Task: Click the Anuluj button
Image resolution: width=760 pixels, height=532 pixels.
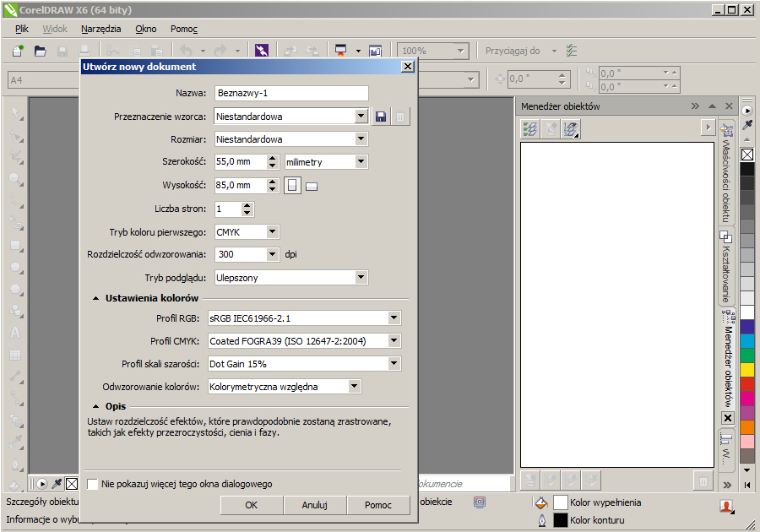Action: [315, 505]
